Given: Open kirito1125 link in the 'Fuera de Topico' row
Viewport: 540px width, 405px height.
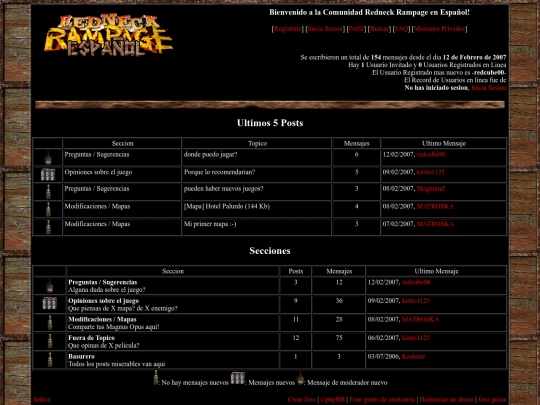Looking at the screenshot, I should coord(416,338).
